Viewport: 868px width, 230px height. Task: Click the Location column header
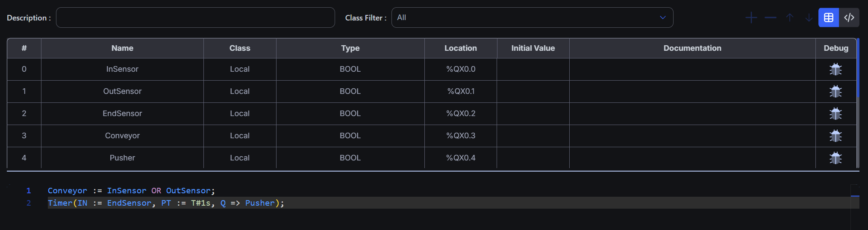[460, 48]
